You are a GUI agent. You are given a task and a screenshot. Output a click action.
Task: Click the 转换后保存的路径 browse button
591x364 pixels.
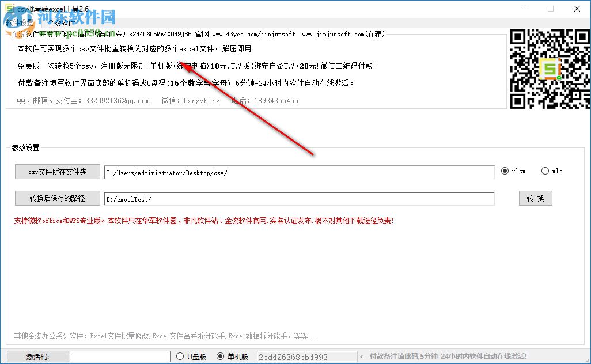click(x=57, y=198)
